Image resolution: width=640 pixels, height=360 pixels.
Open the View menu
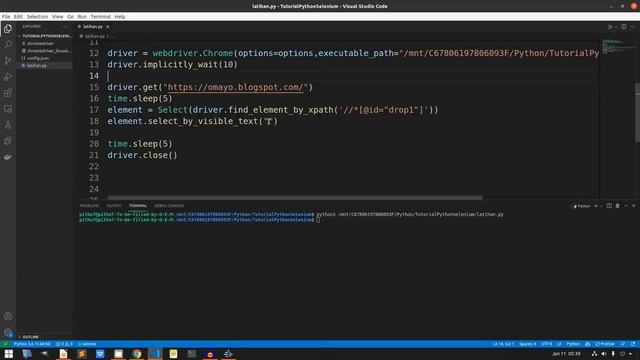[x=58, y=17]
